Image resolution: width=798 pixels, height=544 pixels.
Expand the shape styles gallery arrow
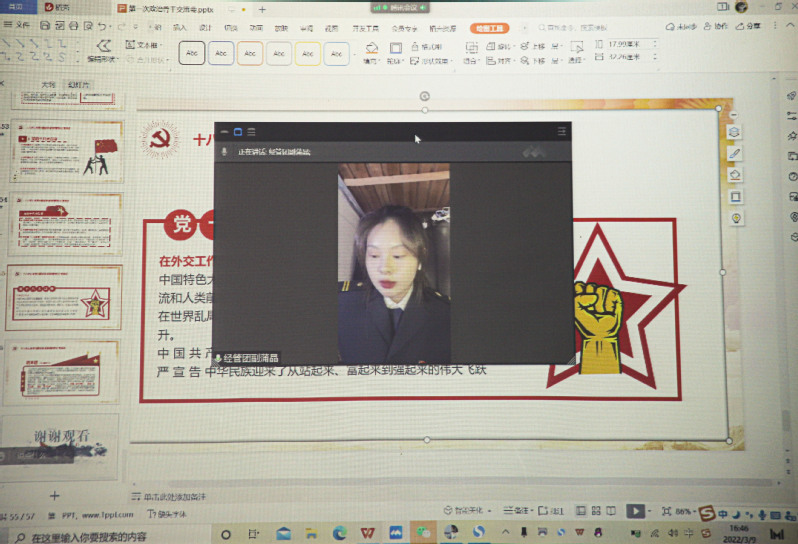pos(355,53)
